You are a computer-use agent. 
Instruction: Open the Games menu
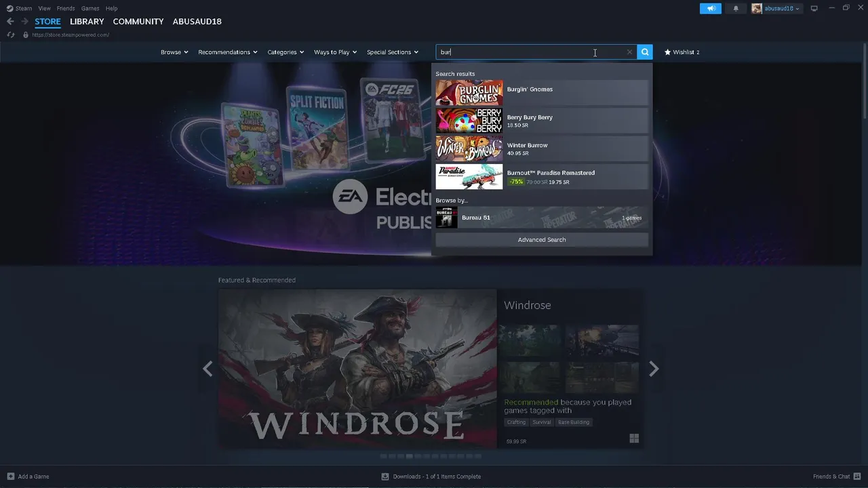click(x=90, y=8)
